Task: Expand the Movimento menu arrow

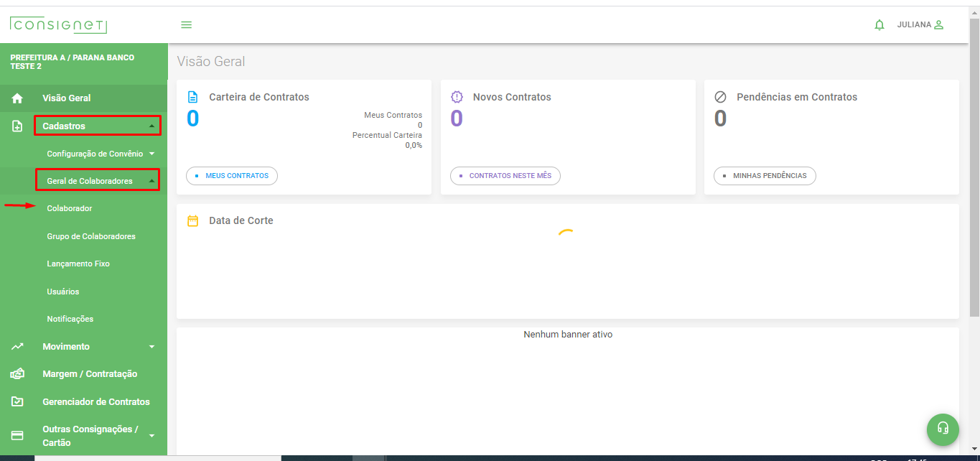Action: coord(151,347)
